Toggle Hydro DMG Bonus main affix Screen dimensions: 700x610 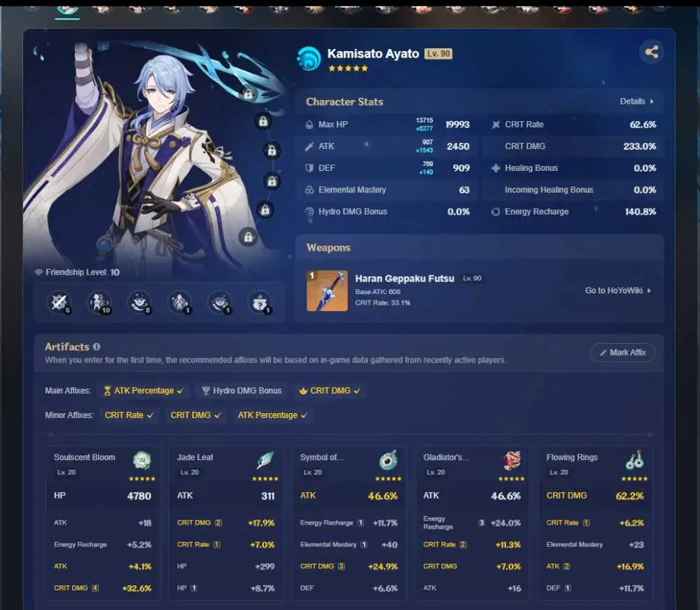[241, 391]
